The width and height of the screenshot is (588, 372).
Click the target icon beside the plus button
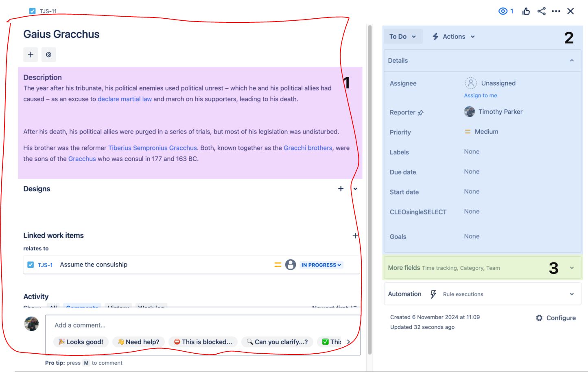(48, 55)
